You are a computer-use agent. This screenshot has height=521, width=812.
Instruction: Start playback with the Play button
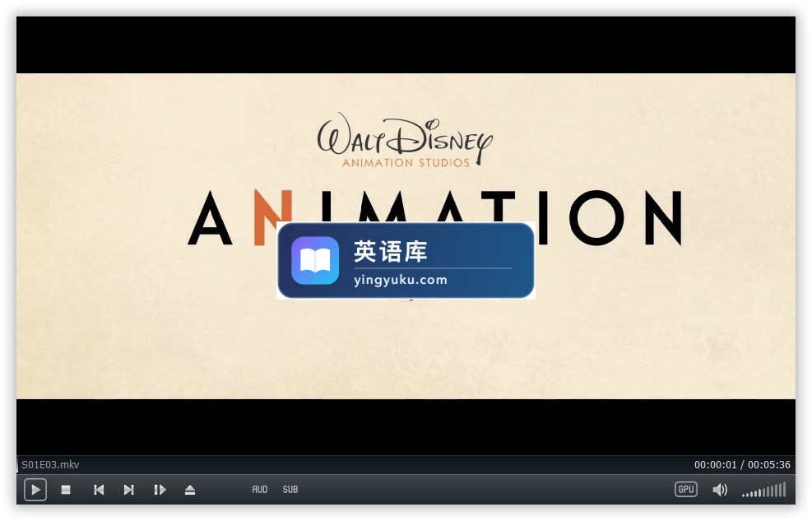pos(35,490)
